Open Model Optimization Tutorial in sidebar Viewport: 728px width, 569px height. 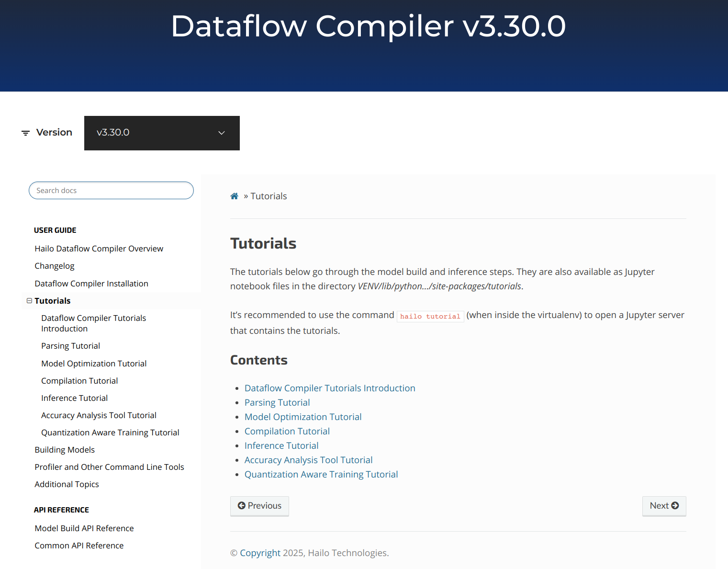(94, 364)
